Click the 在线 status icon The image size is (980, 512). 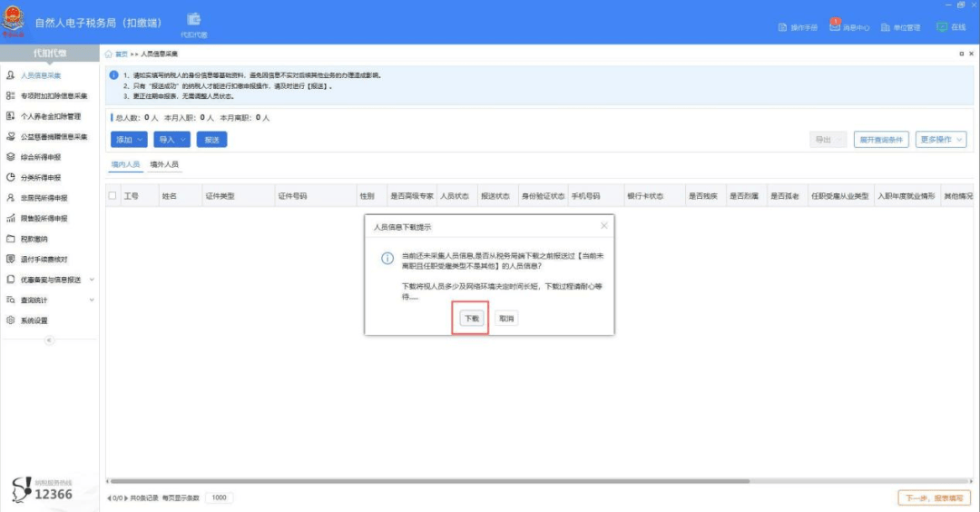(x=942, y=27)
